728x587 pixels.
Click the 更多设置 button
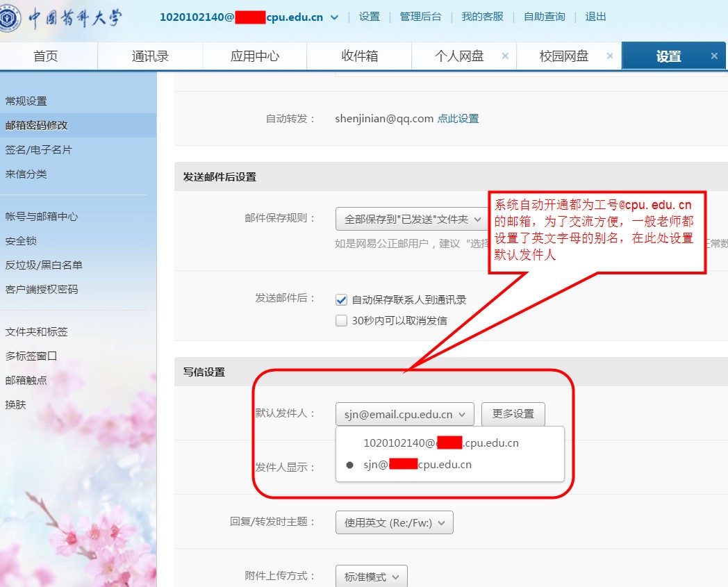[513, 414]
